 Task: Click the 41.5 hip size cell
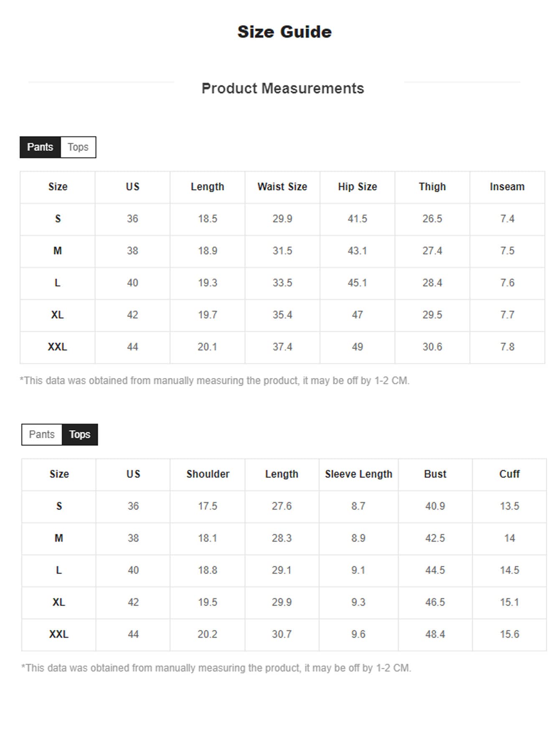(x=357, y=219)
